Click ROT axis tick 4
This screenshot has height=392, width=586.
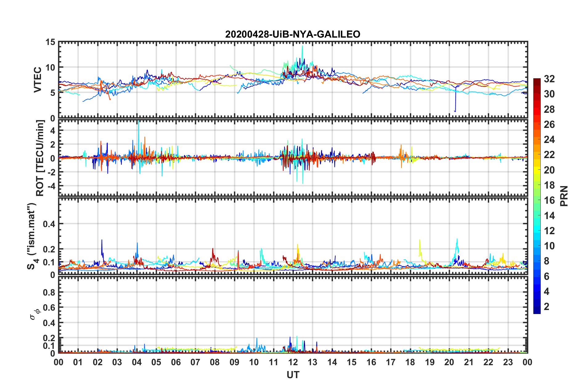[53, 131]
